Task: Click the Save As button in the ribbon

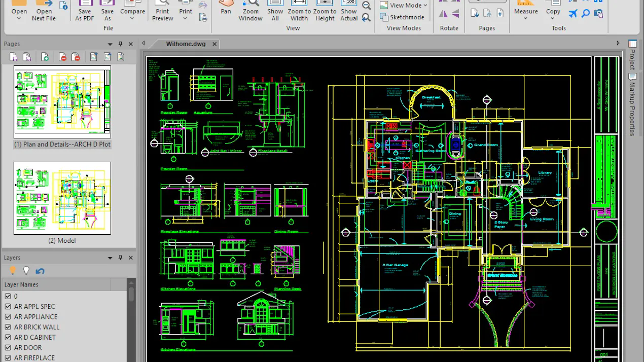Action: click(107, 11)
